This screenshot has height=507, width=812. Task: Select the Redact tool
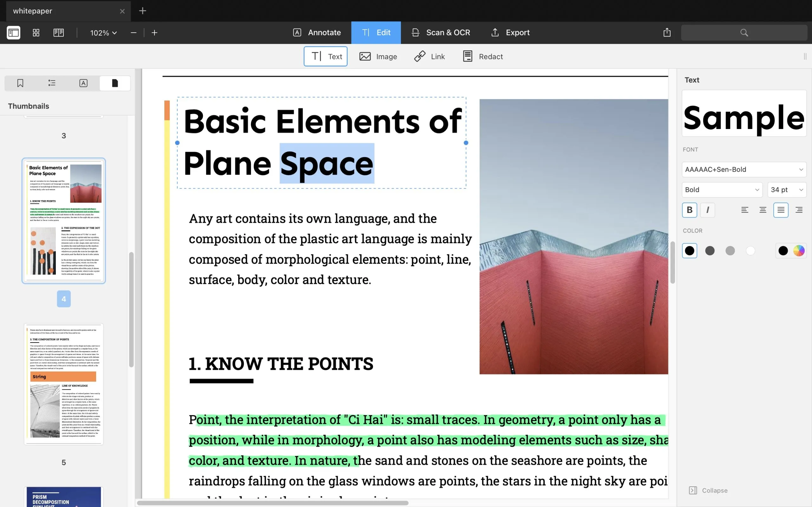point(482,56)
